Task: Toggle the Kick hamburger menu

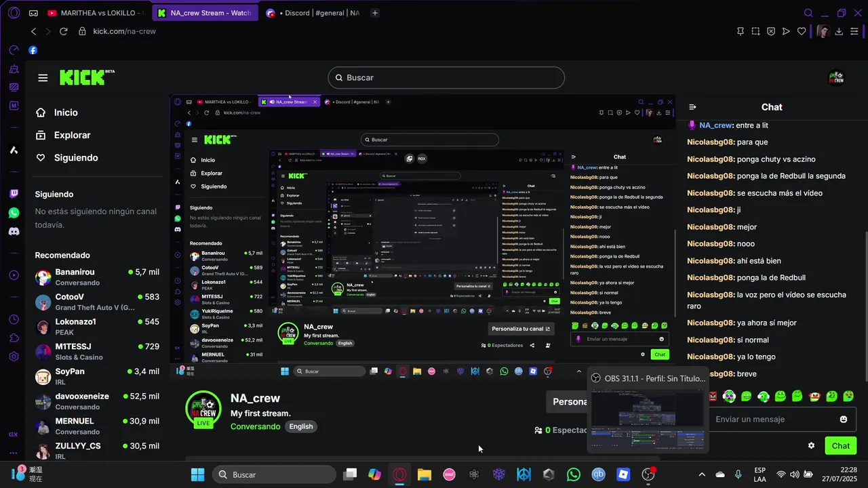Action: (x=43, y=78)
